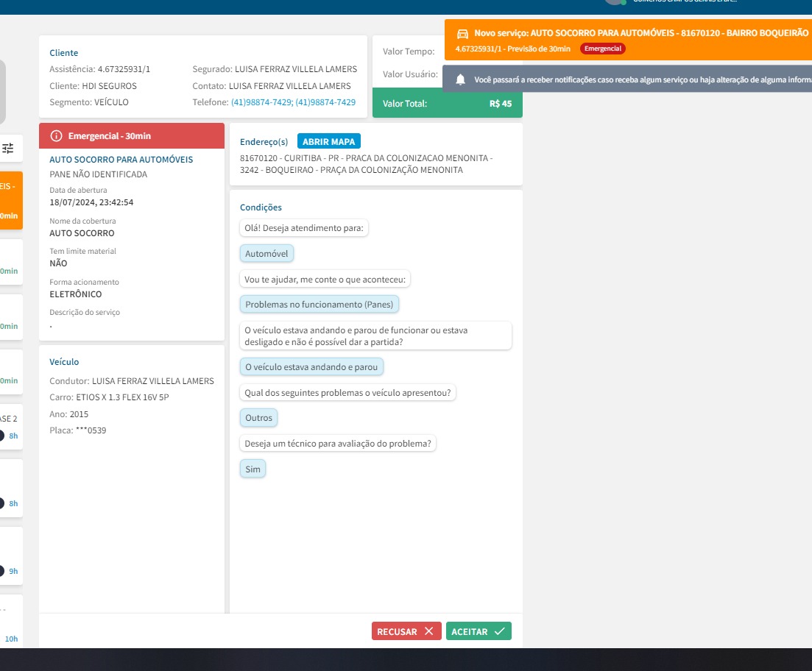
Task: Click the Emergencial - 30min red header
Action: pyautogui.click(x=132, y=135)
